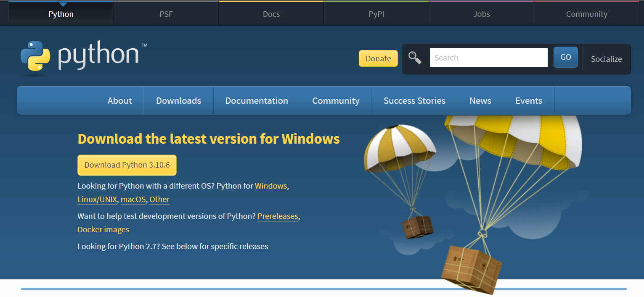Open About in main navigation
Screen dimensions: 644x297
(120, 100)
